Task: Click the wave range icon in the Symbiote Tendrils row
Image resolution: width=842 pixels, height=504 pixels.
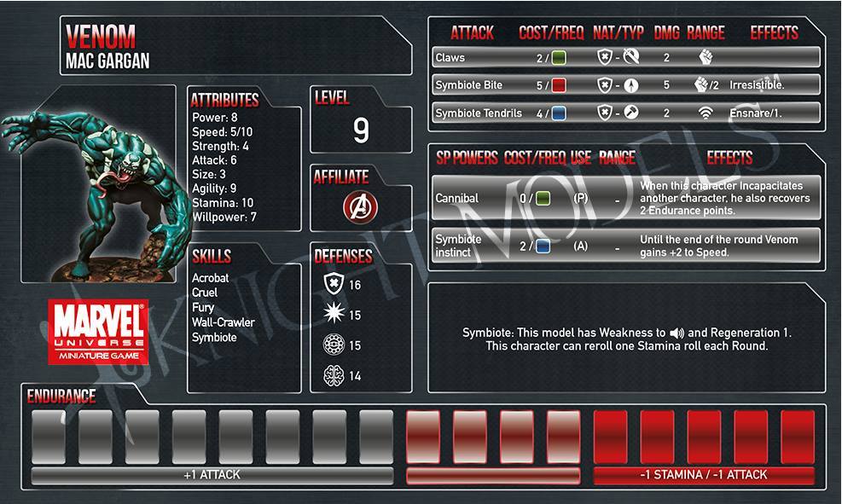Action: pyautogui.click(x=706, y=113)
